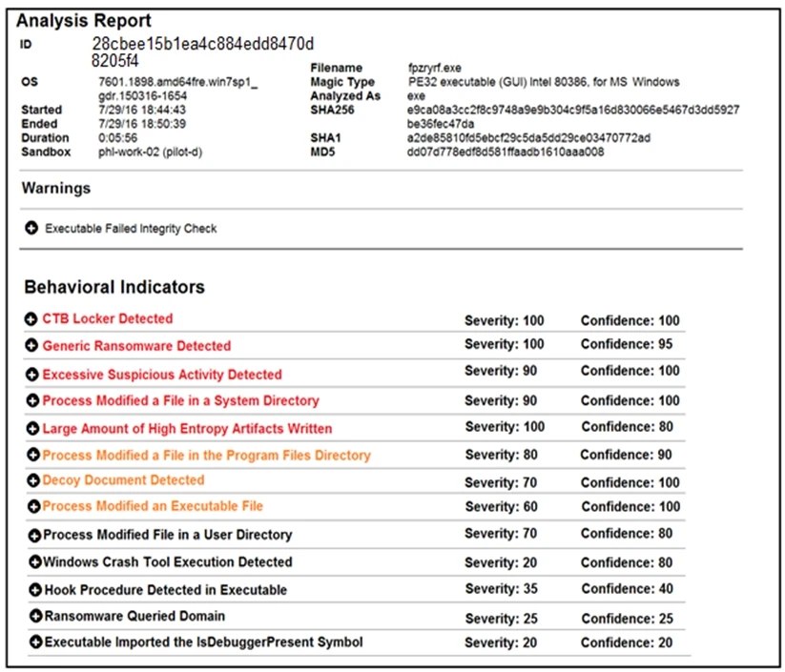Click the Behavioral Indicators heading
Screen dimensions: 785x672
114,287
